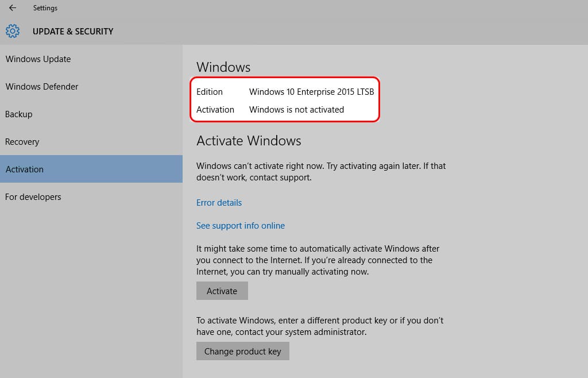Open the Windows Defender section
Screen dimensions: 588x378
click(91, 87)
